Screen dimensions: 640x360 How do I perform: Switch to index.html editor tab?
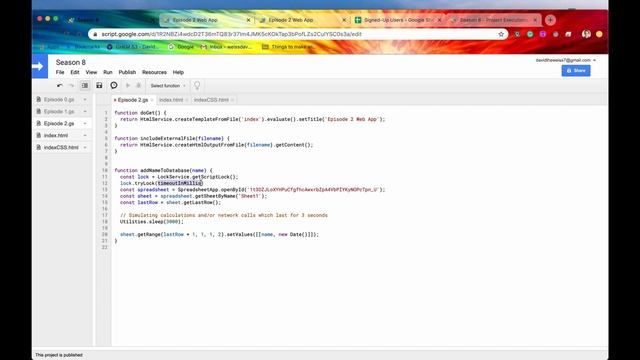click(x=171, y=100)
